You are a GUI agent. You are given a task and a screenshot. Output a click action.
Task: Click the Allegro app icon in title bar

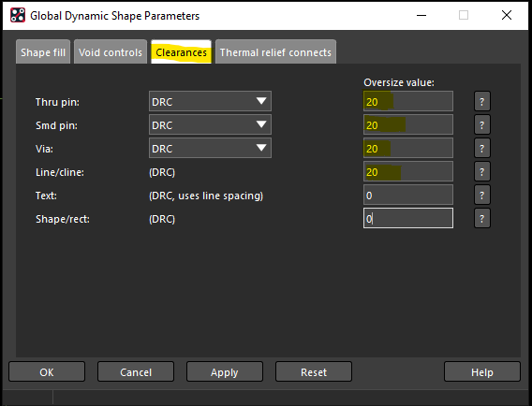tap(18, 15)
